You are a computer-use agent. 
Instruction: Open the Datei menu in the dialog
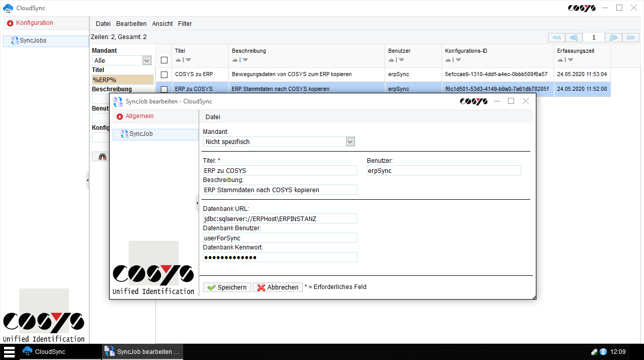tap(213, 117)
